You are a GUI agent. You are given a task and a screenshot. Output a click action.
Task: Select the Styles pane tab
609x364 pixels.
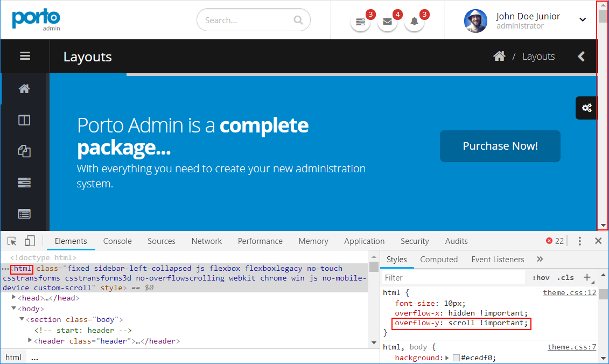point(396,260)
